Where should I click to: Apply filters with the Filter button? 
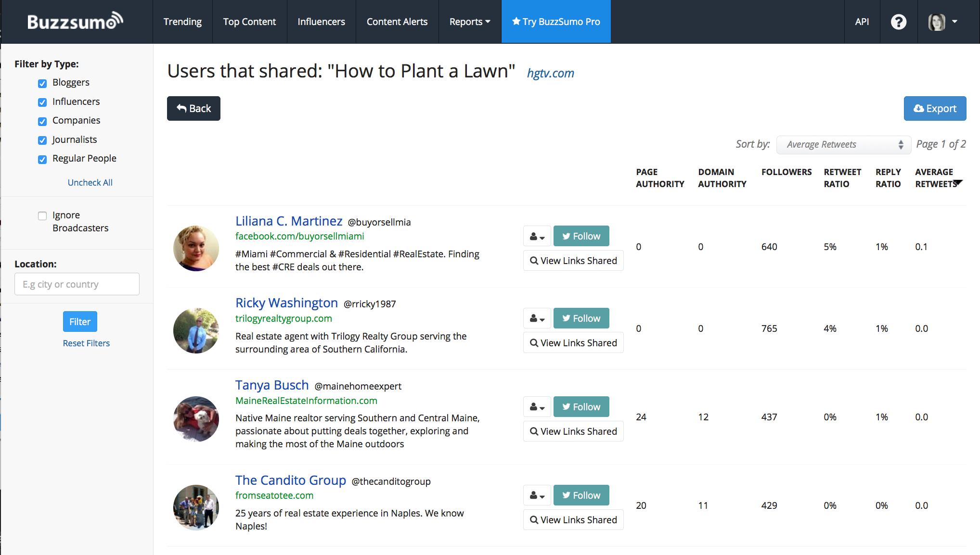coord(80,322)
